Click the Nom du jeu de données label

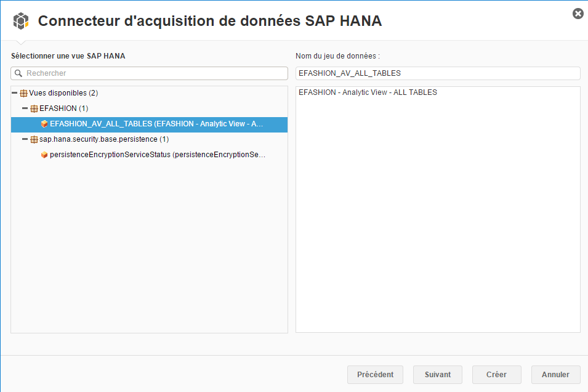[x=337, y=56]
